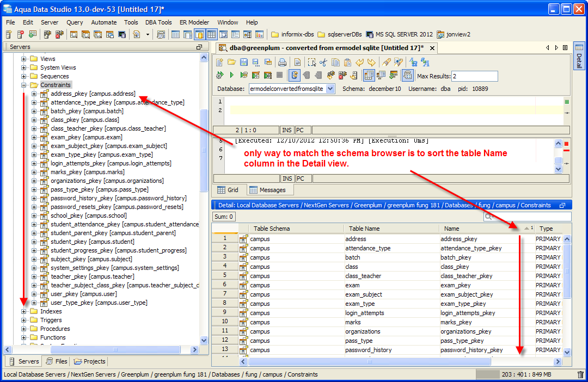The width and height of the screenshot is (588, 382).
Task: Toggle the pressed button left of Max Results
Action: point(408,75)
